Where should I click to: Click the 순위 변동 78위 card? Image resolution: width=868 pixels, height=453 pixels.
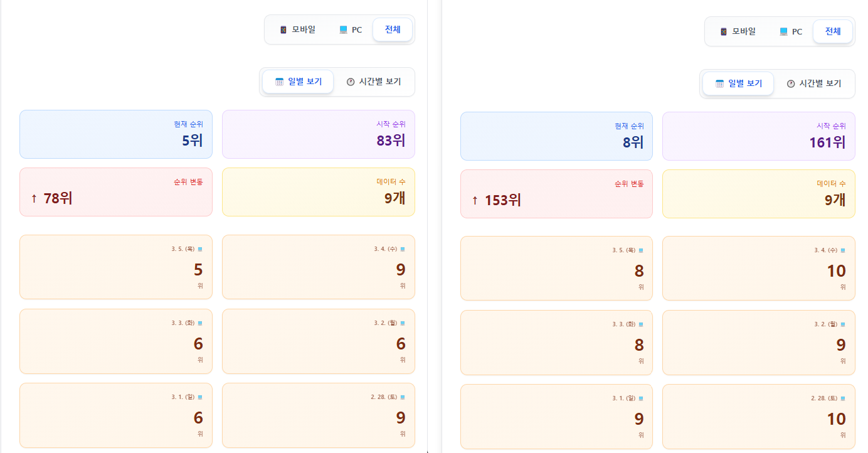(x=116, y=192)
